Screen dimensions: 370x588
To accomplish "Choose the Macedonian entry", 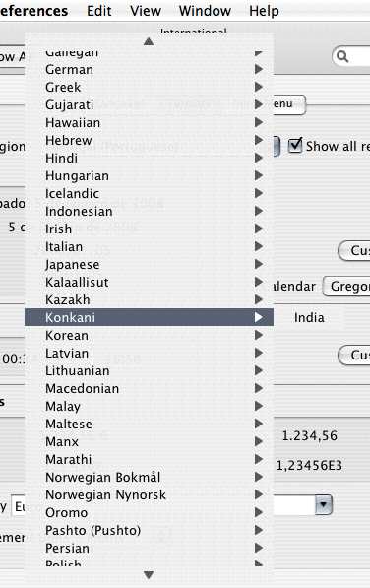I will click(x=149, y=388).
